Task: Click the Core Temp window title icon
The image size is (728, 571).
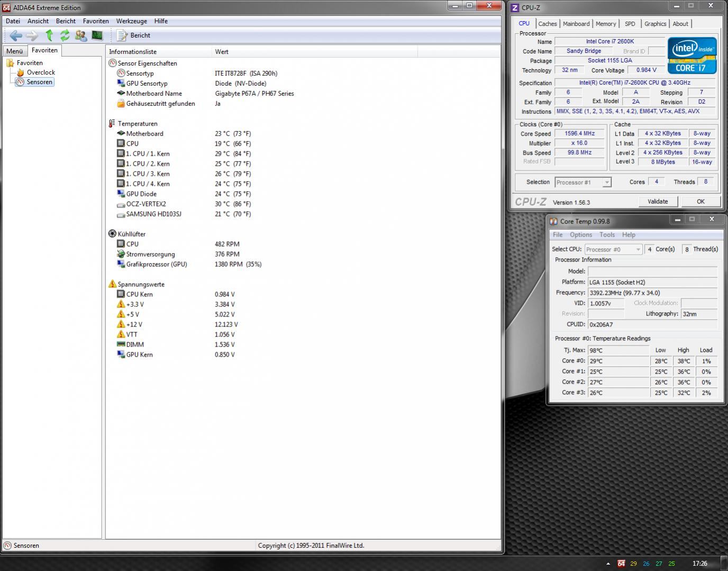Action: point(553,221)
